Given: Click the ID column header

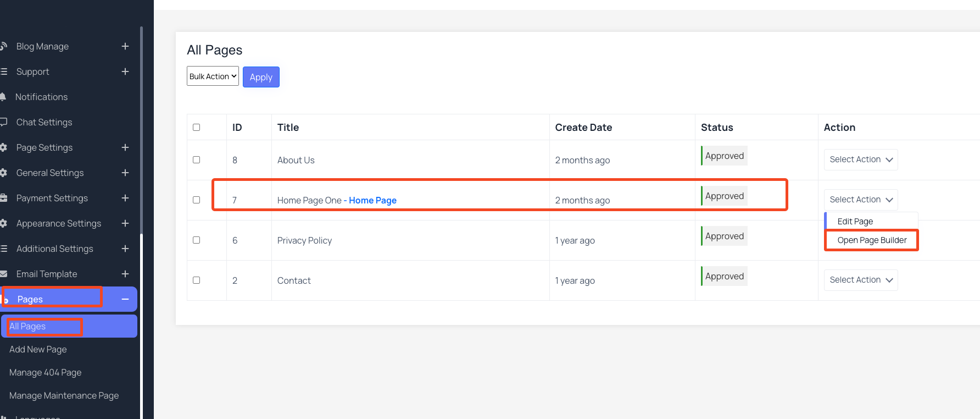Looking at the screenshot, I should pyautogui.click(x=237, y=127).
